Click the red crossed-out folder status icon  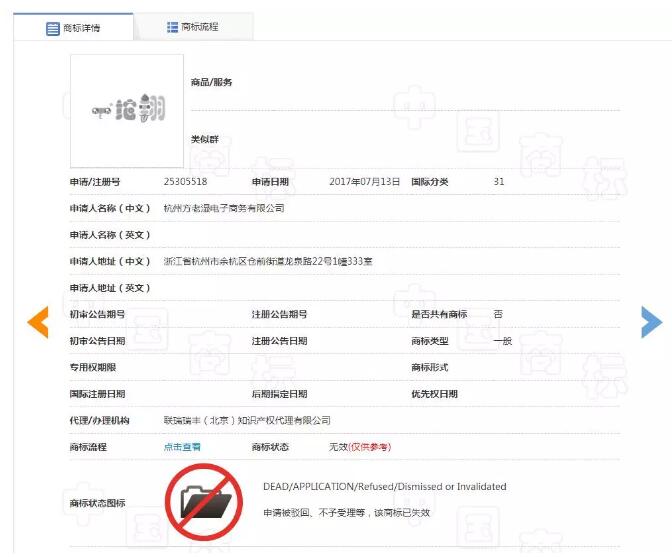pyautogui.click(x=204, y=502)
